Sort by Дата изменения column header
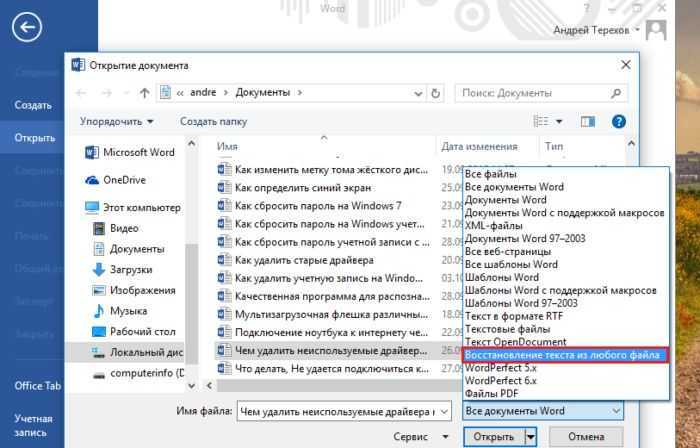The width and height of the screenshot is (700, 448). coord(479,146)
